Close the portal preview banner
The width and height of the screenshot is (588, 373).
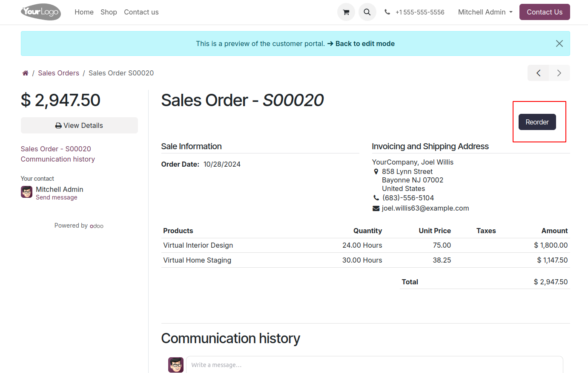pyautogui.click(x=559, y=43)
